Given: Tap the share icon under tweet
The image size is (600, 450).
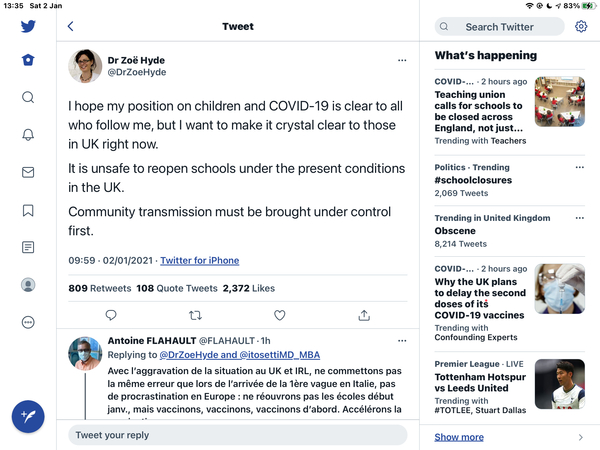Looking at the screenshot, I should tap(364, 315).
